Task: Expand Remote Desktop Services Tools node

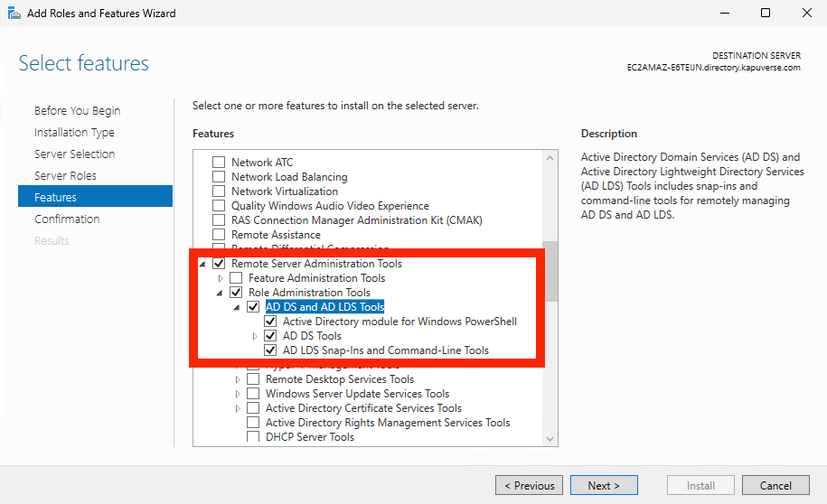Action: pos(238,379)
